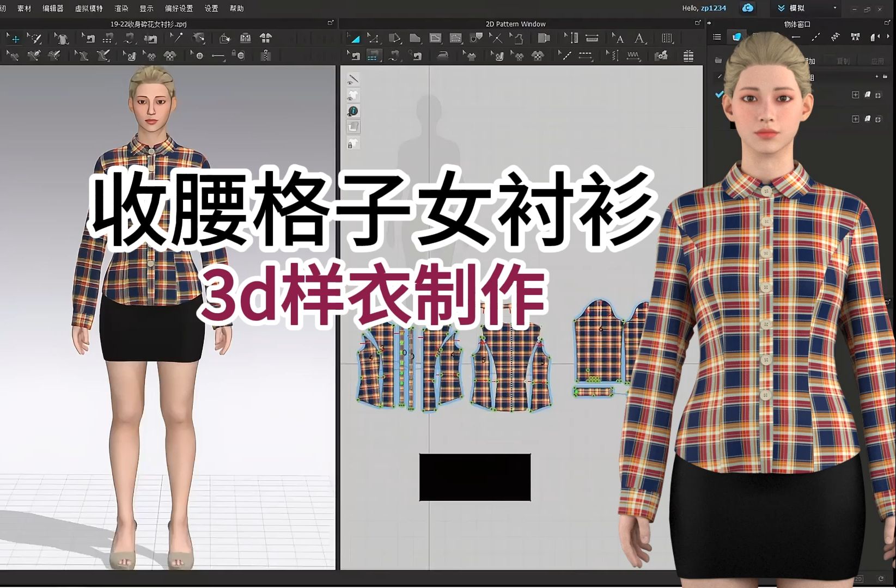Viewport: 896px width, 588px height.
Task: Toggle the pattern surface display icon in 2D sidebar
Action: 353,127
